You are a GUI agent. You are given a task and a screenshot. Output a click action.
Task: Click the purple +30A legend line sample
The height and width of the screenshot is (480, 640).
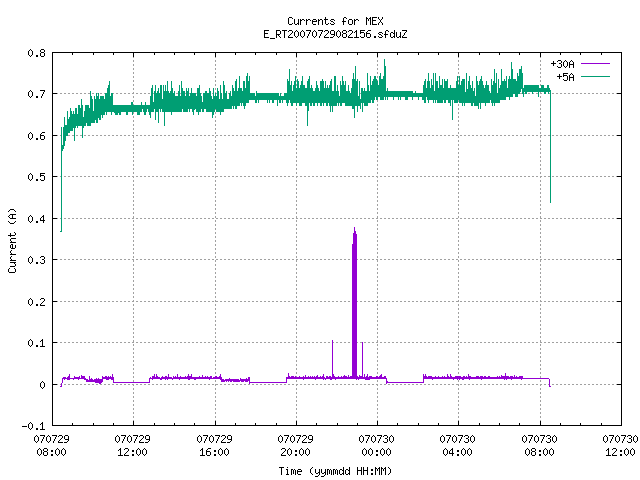tap(595, 64)
